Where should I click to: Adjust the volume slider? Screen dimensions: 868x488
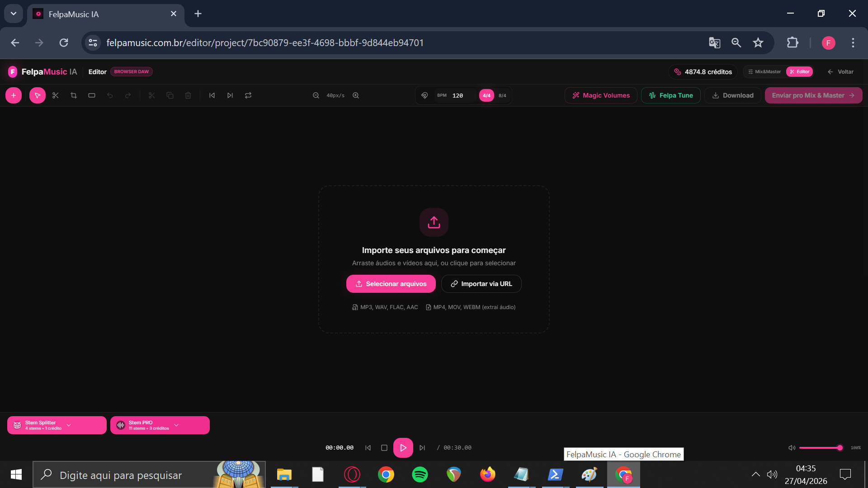(821, 447)
